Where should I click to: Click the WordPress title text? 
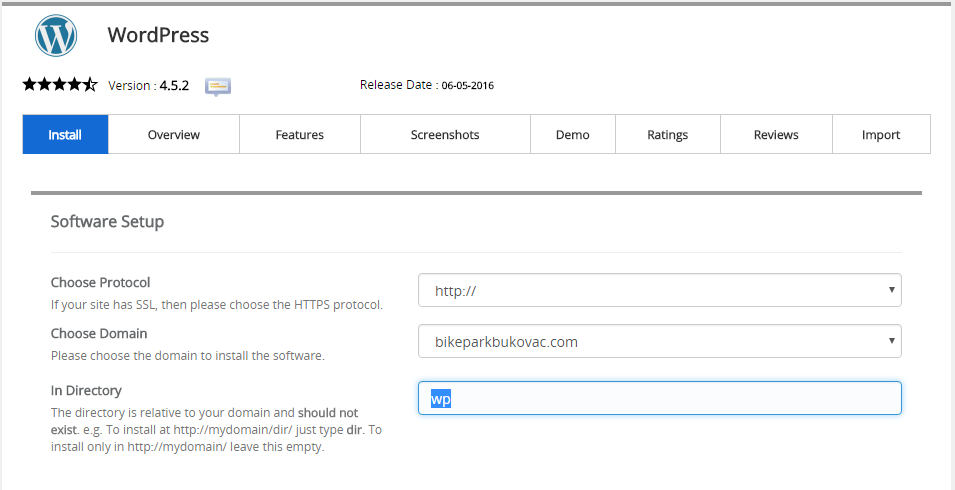pos(158,35)
